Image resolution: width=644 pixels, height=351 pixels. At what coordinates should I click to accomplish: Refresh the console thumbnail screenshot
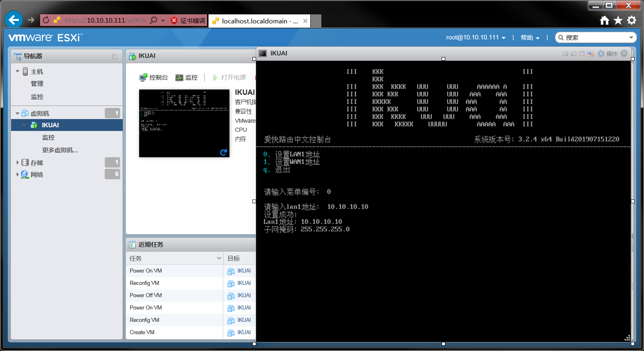pos(223,152)
